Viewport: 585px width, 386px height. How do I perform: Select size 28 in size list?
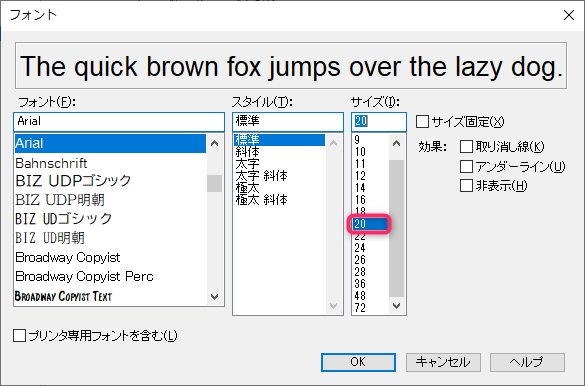(370, 272)
